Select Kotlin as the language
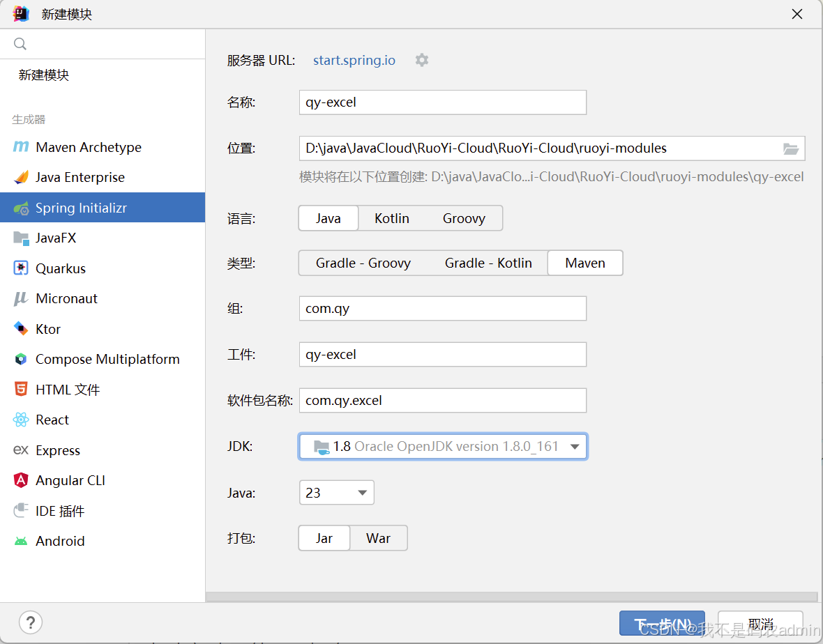Viewport: 823px width, 644px height. 391,218
